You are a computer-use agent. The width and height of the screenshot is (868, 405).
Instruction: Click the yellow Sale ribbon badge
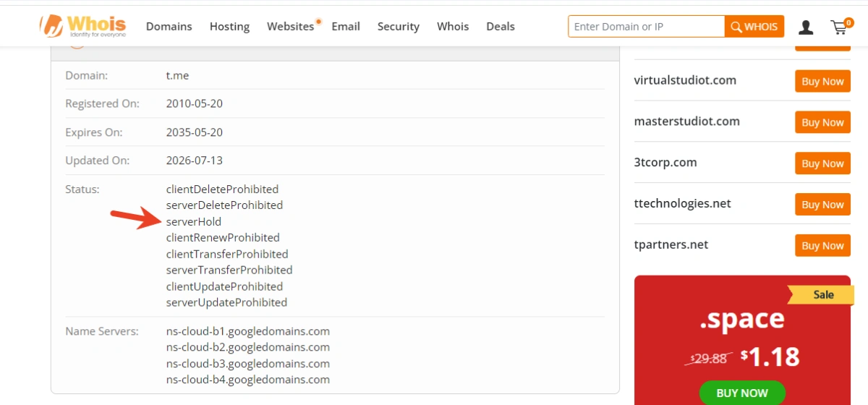(820, 294)
